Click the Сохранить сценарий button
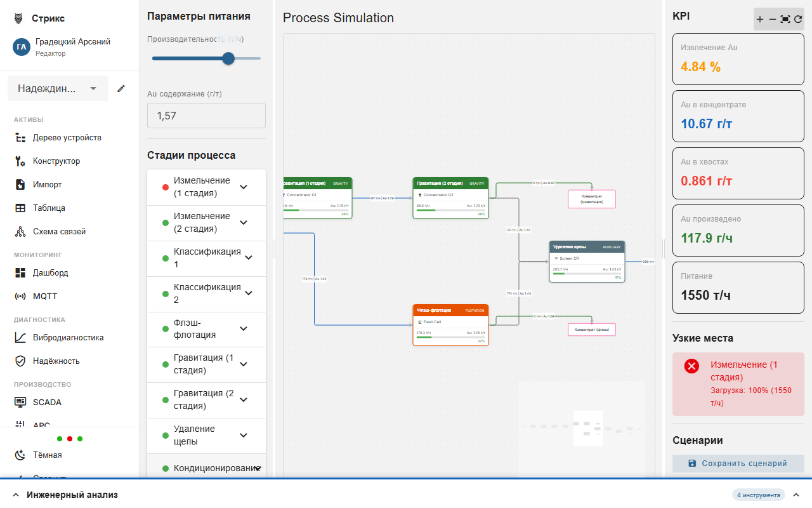The image size is (812, 508). [x=738, y=464]
